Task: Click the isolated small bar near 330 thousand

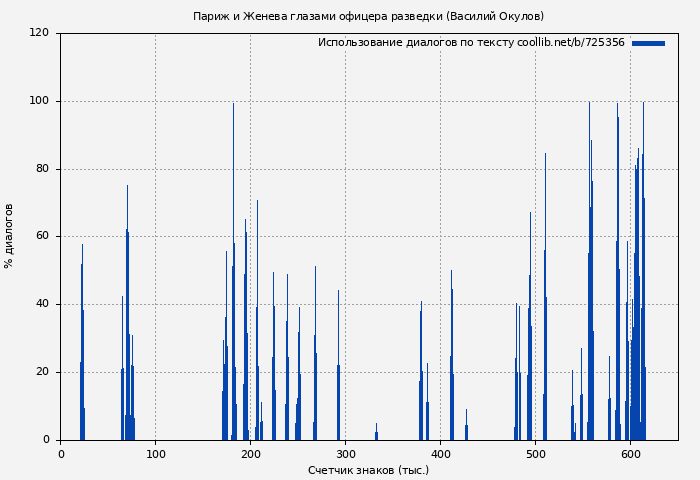Action: coord(376,433)
